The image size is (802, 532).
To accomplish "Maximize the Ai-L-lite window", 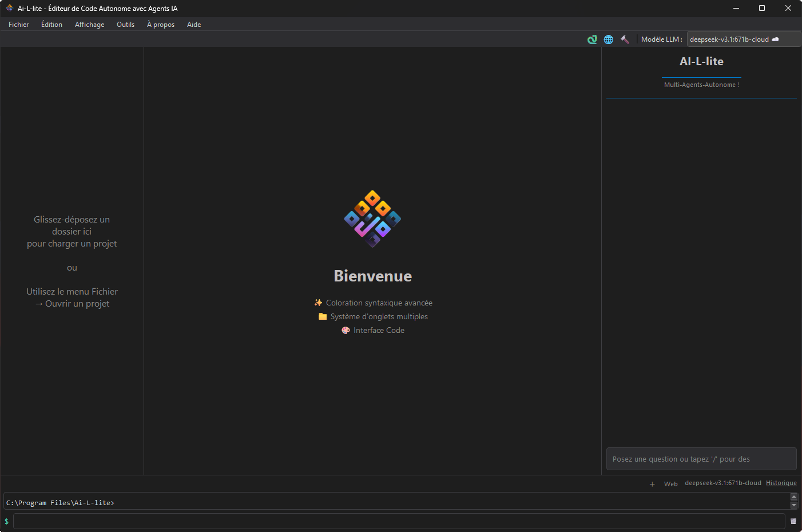I will pos(761,8).
